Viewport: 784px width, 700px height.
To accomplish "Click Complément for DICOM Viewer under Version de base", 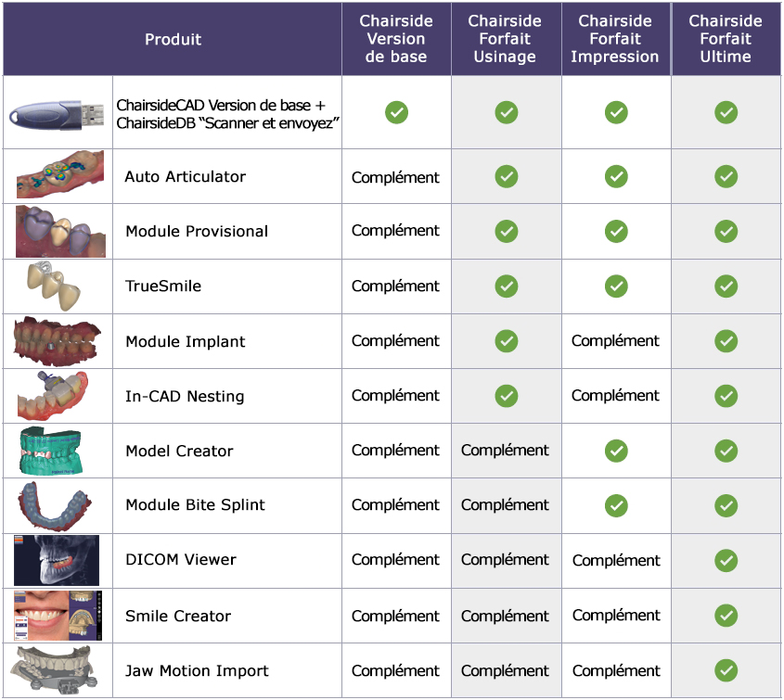I will point(395,560).
